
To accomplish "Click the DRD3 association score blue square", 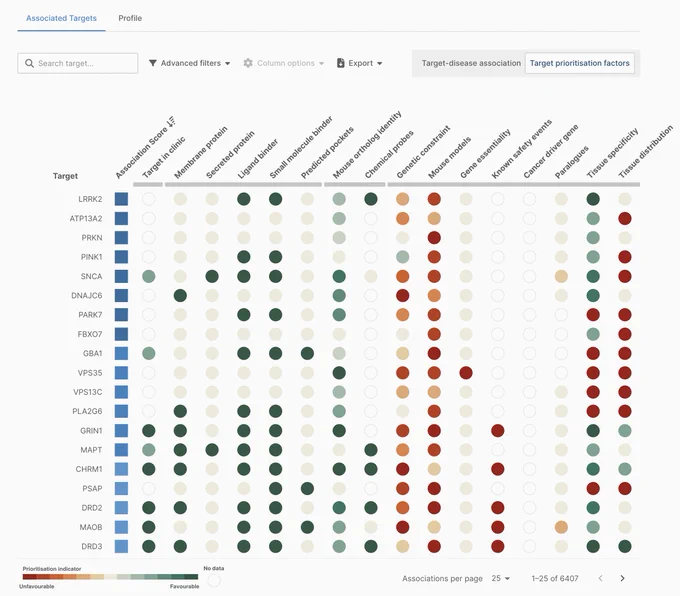I will pyautogui.click(x=121, y=546).
